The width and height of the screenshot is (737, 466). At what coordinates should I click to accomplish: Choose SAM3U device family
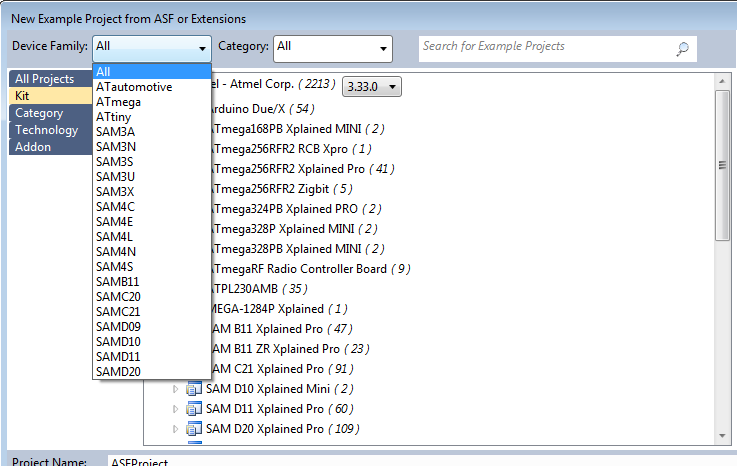(152, 177)
